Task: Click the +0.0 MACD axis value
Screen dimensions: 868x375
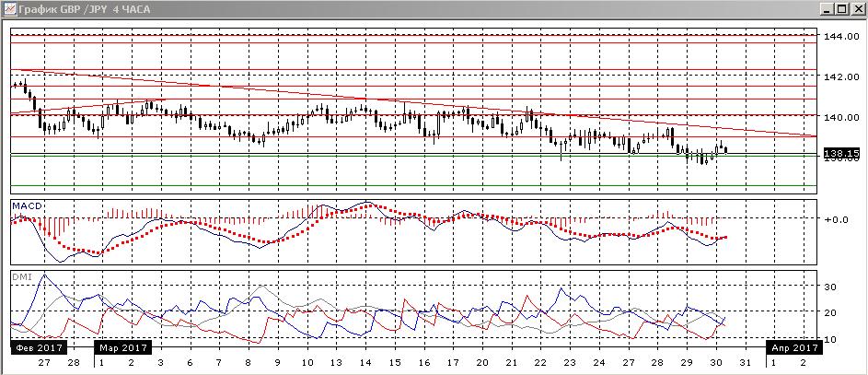Action: click(837, 219)
